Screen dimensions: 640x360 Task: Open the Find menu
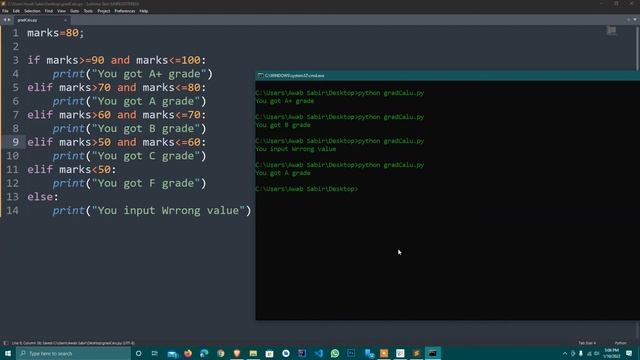pos(49,11)
